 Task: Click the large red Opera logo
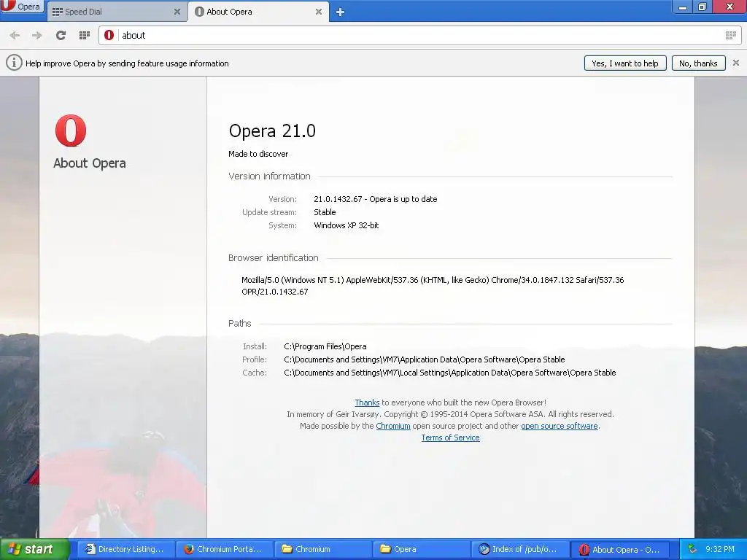[x=71, y=131]
